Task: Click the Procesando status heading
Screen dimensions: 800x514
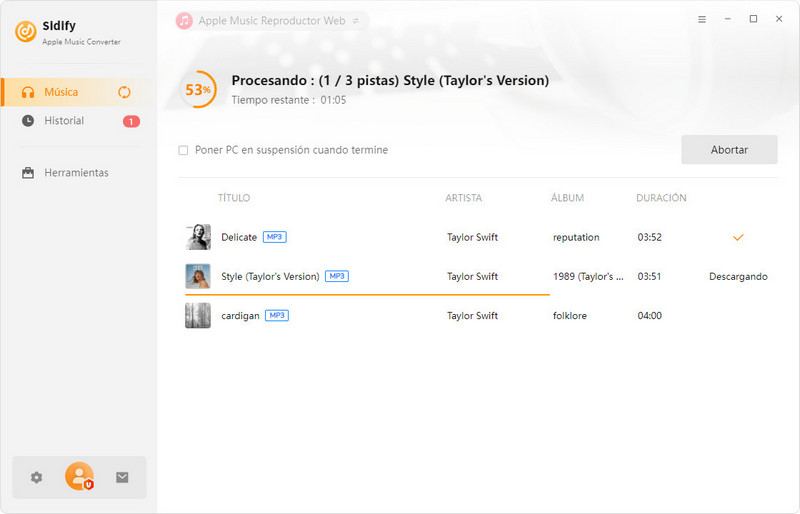Action: 390,81
